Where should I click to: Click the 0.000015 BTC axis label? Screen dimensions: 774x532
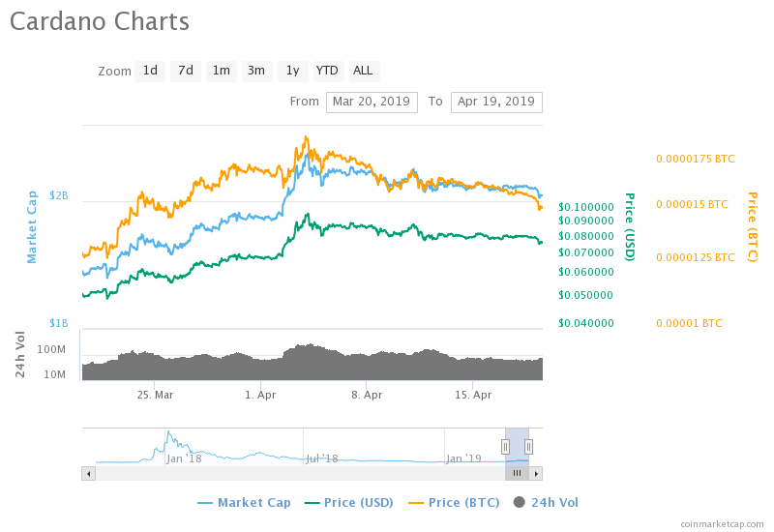pos(692,204)
